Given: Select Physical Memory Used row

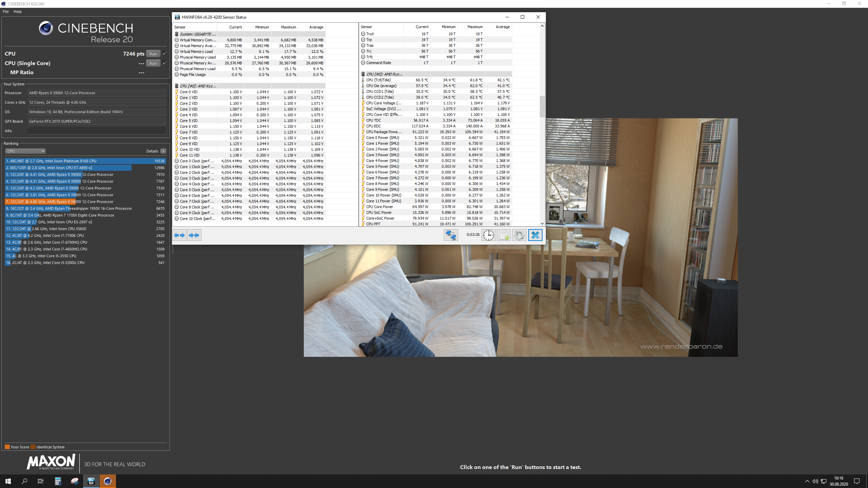Looking at the screenshot, I should [x=249, y=57].
